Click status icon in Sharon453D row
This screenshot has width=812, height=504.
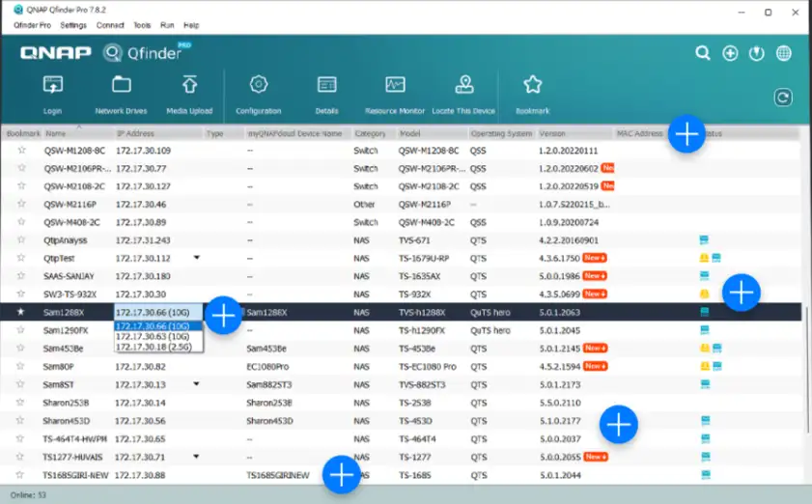pyautogui.click(x=706, y=420)
